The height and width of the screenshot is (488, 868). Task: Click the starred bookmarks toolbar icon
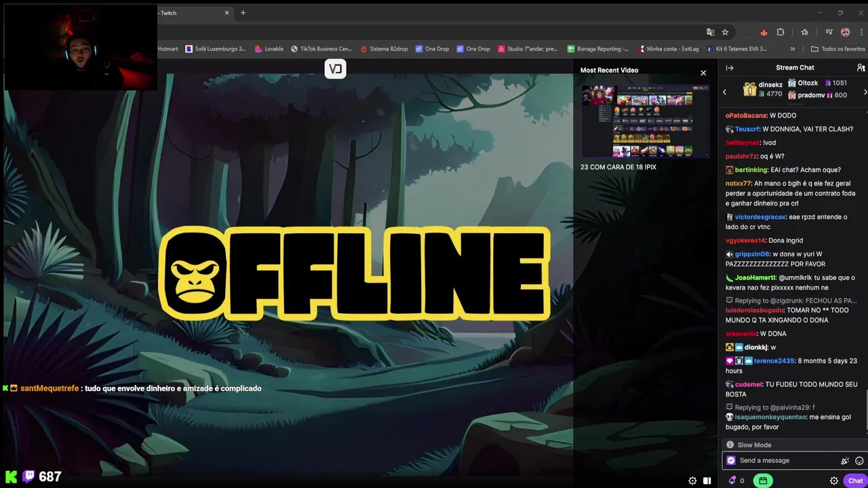[804, 32]
